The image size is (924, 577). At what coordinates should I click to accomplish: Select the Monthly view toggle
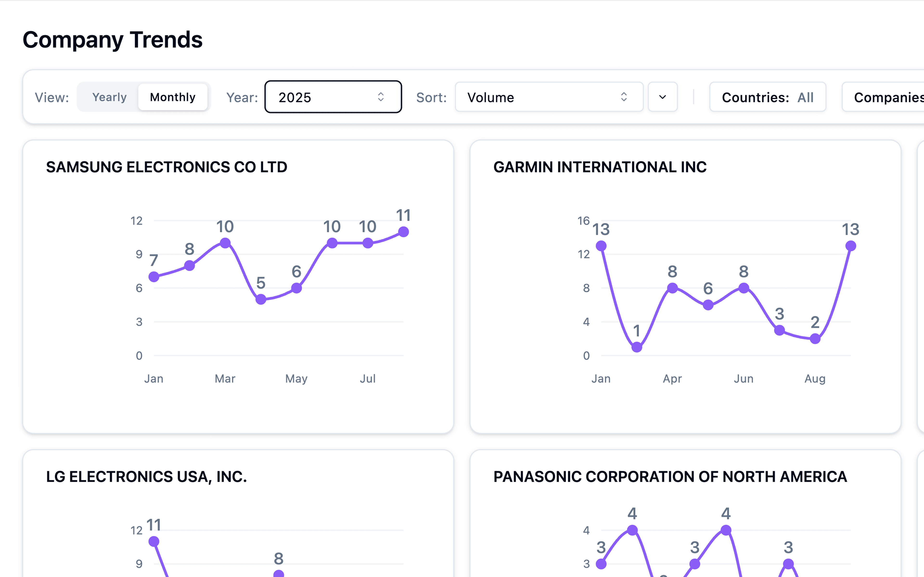point(172,97)
